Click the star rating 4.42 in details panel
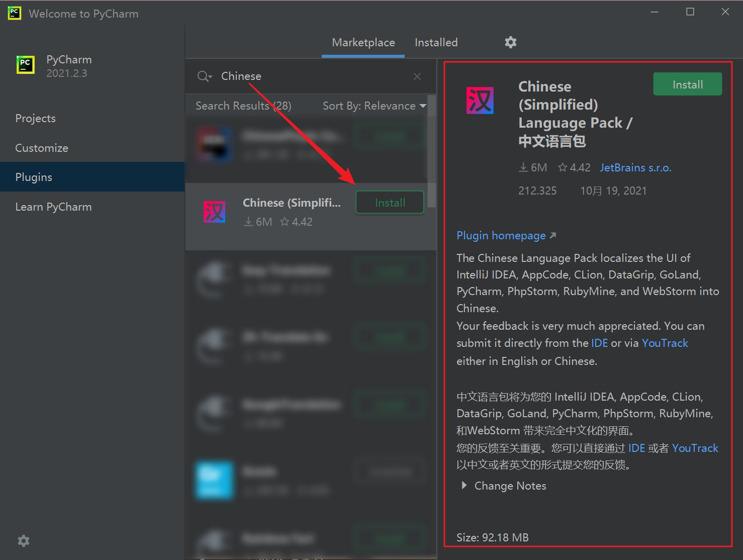Image resolution: width=743 pixels, height=560 pixels. coord(574,168)
